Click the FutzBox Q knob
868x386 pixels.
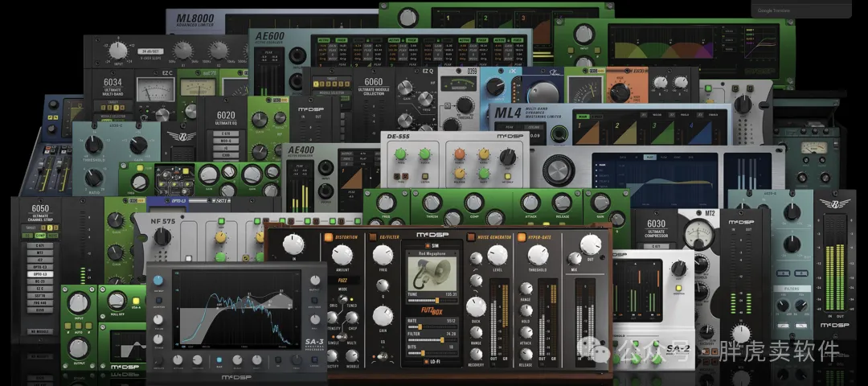click(383, 285)
